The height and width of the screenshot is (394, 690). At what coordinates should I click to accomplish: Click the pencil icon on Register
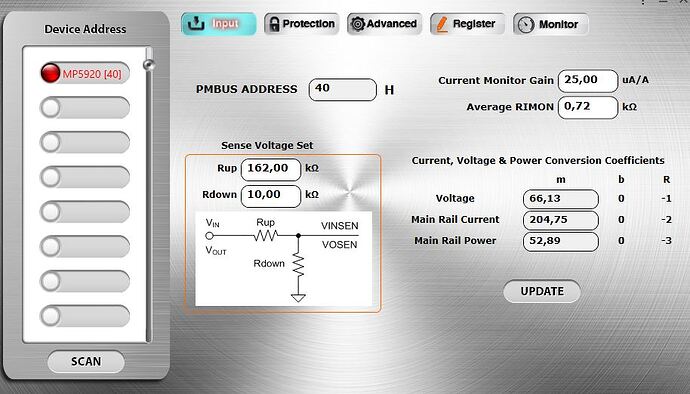442,24
